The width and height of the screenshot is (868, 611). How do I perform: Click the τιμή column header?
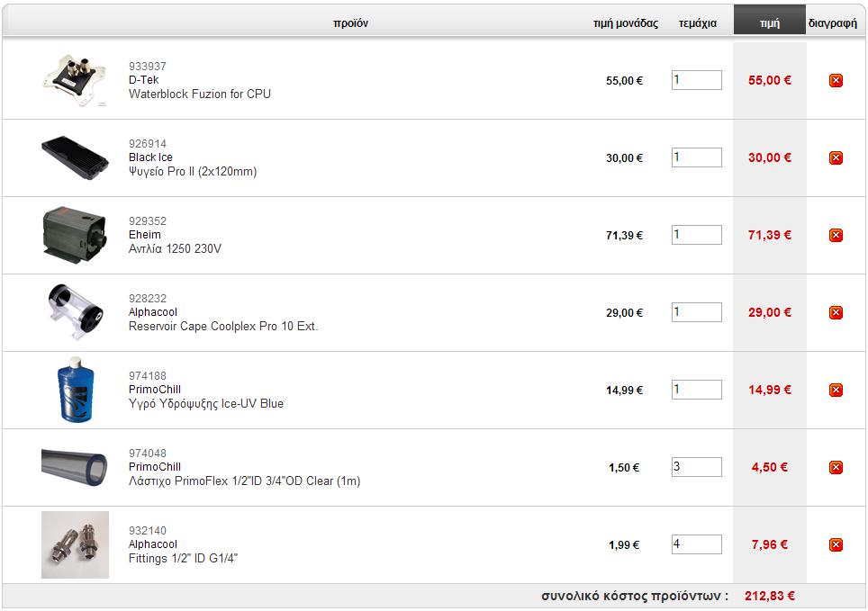point(770,23)
